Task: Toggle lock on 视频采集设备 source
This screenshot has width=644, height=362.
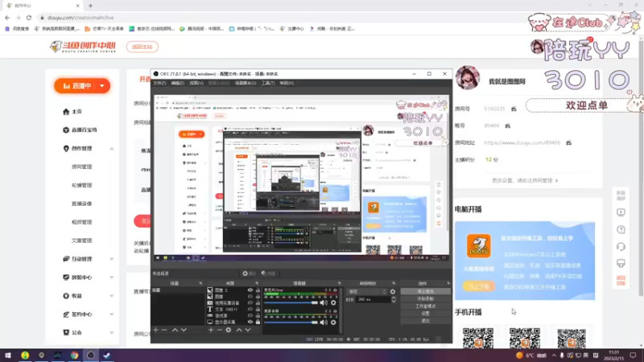Action: coord(258,303)
